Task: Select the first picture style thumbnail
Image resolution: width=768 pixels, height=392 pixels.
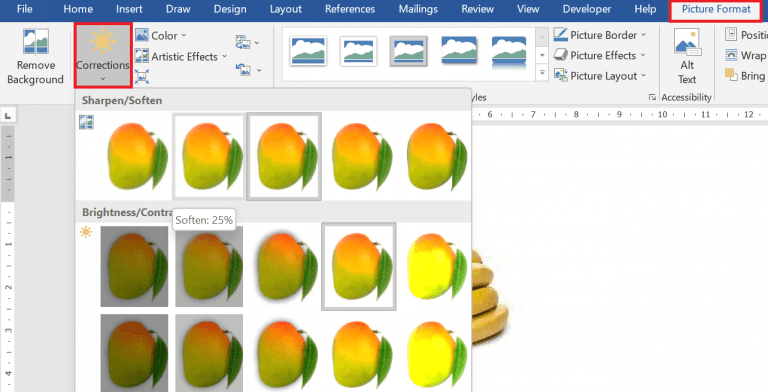Action: [308, 51]
